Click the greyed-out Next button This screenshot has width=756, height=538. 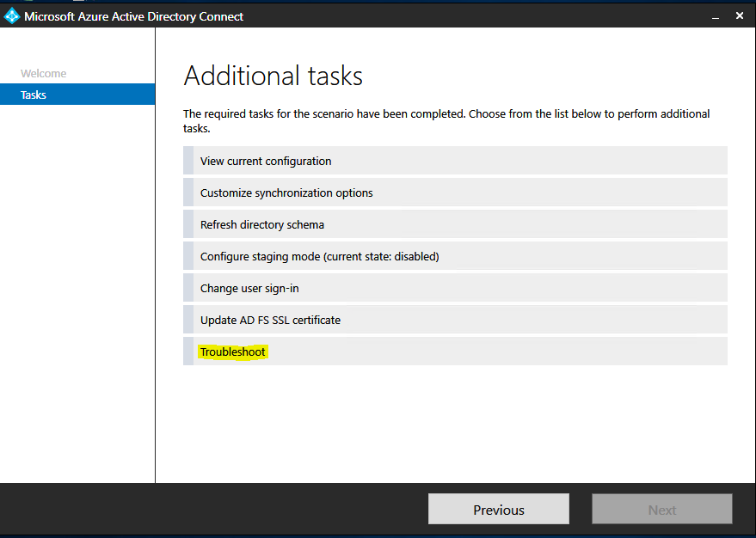[661, 510]
